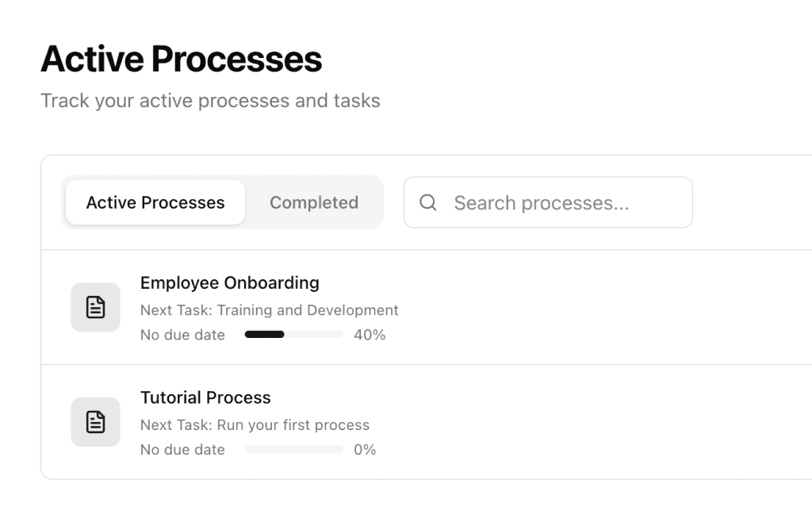Focus the Search processes input field
The width and height of the screenshot is (812, 526).
pos(548,202)
